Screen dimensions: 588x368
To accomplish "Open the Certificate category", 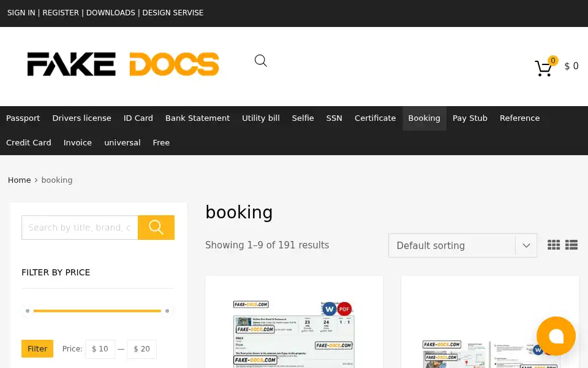I will pos(375,118).
